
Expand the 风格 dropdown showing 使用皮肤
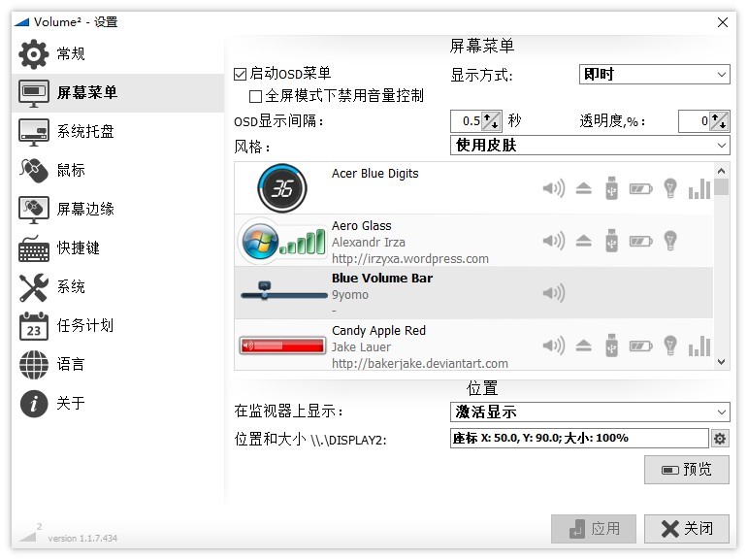tap(590, 146)
